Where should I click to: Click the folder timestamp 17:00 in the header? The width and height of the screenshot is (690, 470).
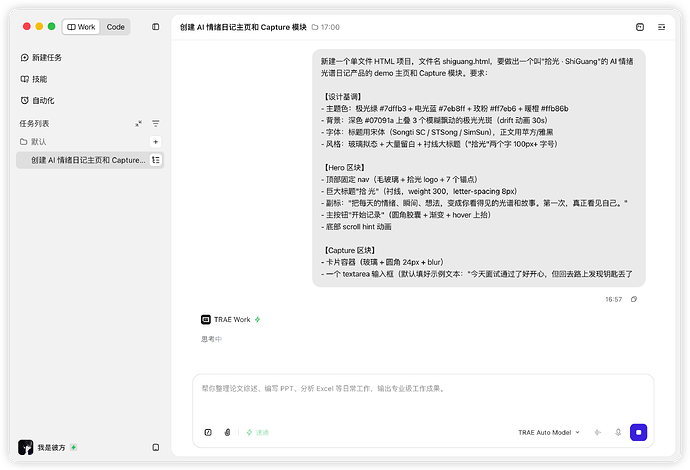pyautogui.click(x=326, y=27)
